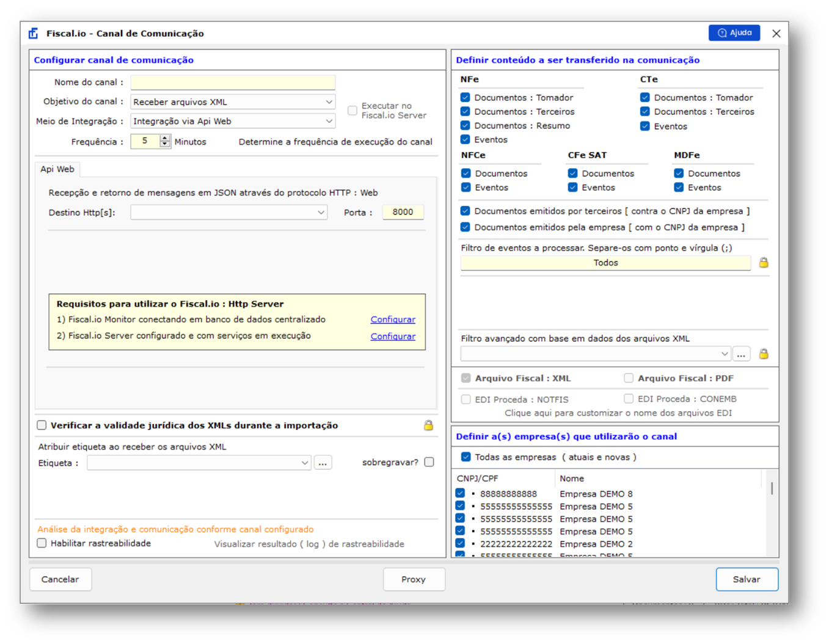This screenshot has width=829, height=644.
Task: Click the lock icon beside the event filter field
Action: (x=764, y=263)
